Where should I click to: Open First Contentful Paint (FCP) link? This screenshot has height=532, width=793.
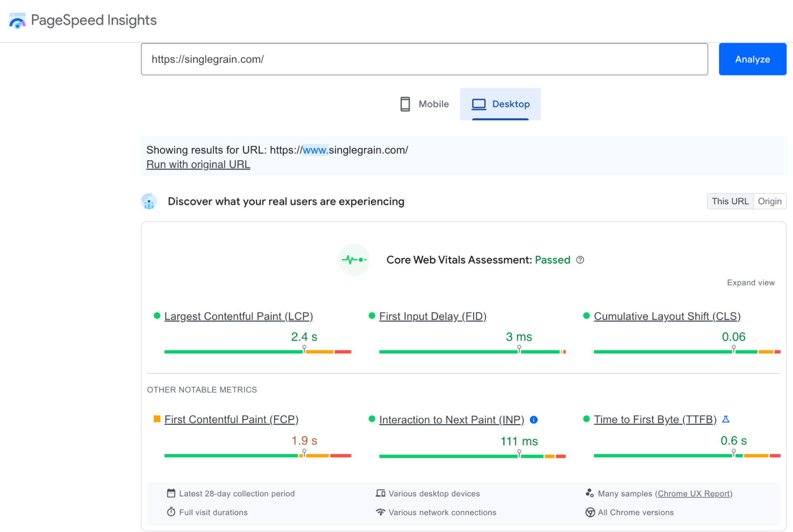click(x=231, y=419)
